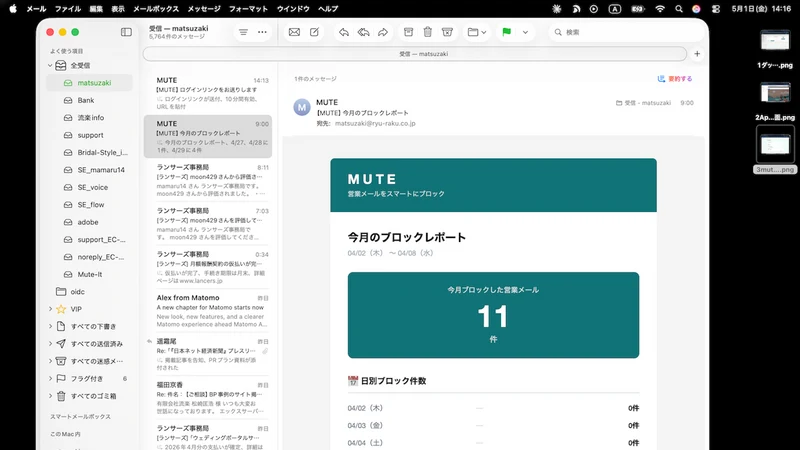This screenshot has height=450, width=800.
Task: Open flag color dropdown arrow
Action: pos(525,32)
